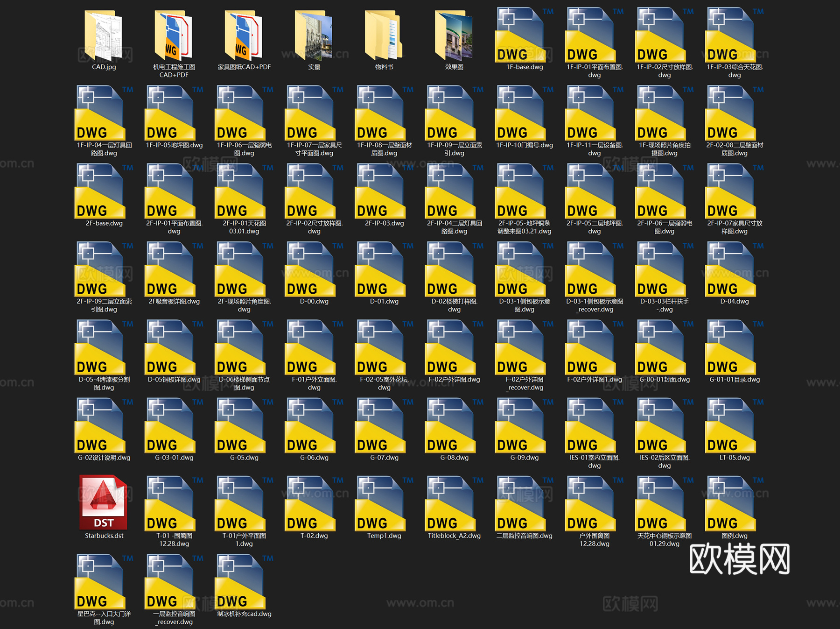The width and height of the screenshot is (840, 629).
Task: Click file name 2F-IP-01平面布置图.dwg
Action: click(x=174, y=227)
